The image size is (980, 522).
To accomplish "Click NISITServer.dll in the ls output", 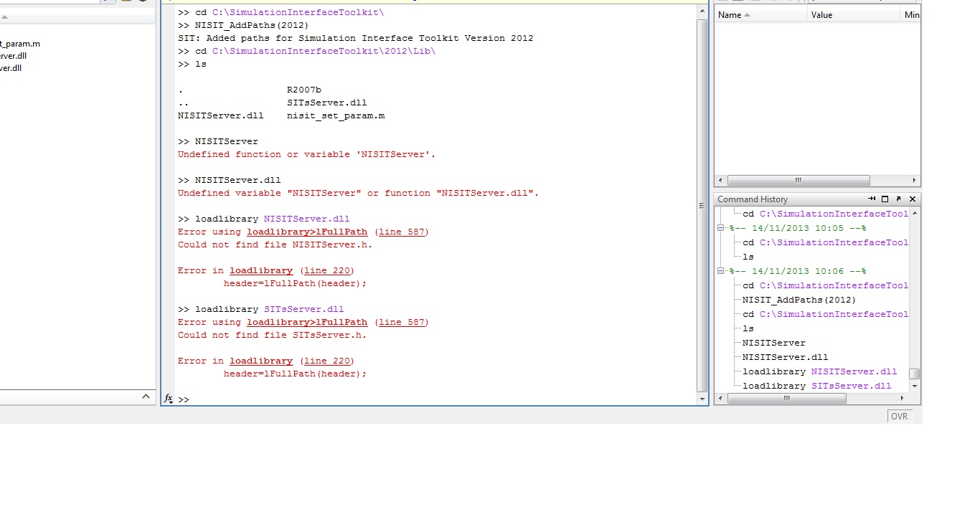I will click(x=221, y=116).
